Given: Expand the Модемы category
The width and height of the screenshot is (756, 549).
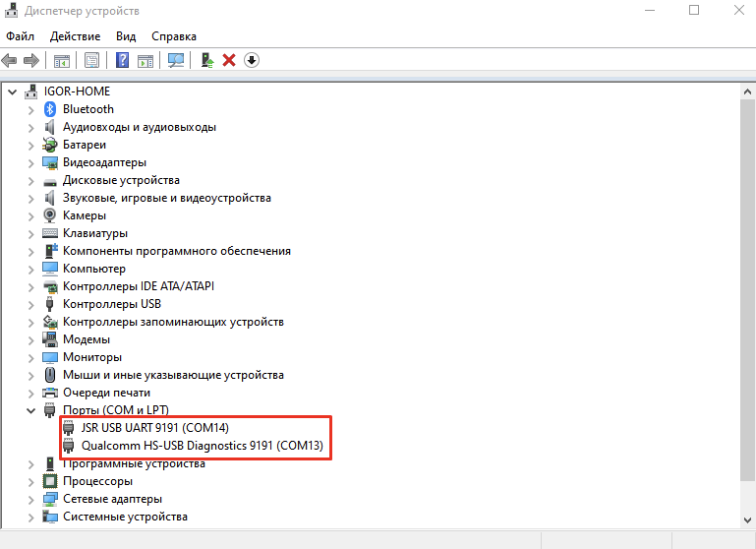Looking at the screenshot, I should click(30, 340).
